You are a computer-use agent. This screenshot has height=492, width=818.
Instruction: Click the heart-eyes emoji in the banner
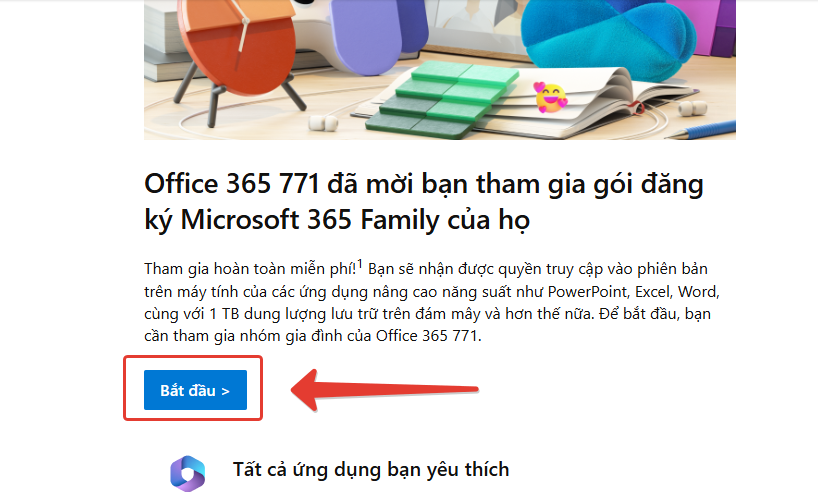550,98
